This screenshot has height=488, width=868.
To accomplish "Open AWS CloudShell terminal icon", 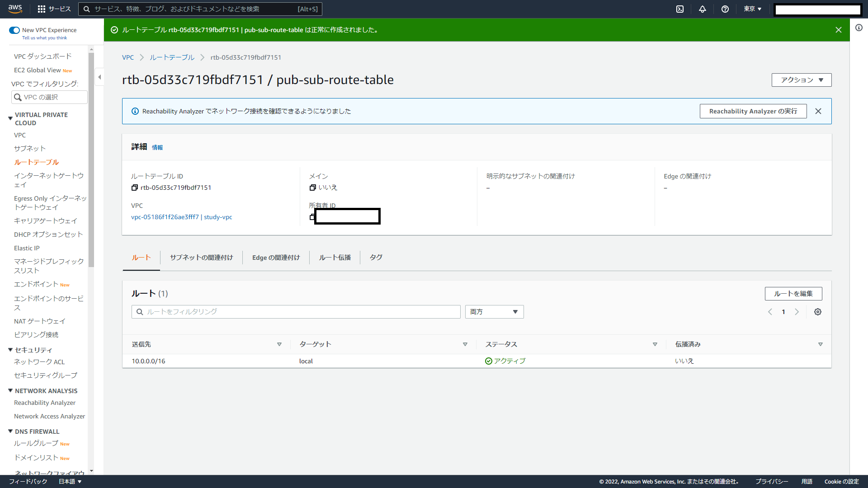I will point(680,9).
